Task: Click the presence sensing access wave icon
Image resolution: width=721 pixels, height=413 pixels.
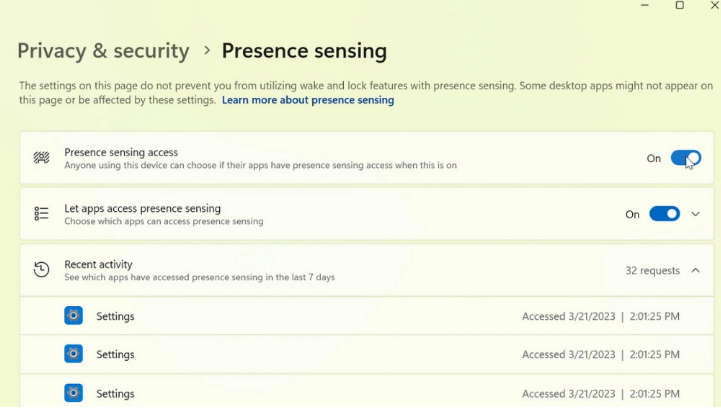Action: (41, 158)
